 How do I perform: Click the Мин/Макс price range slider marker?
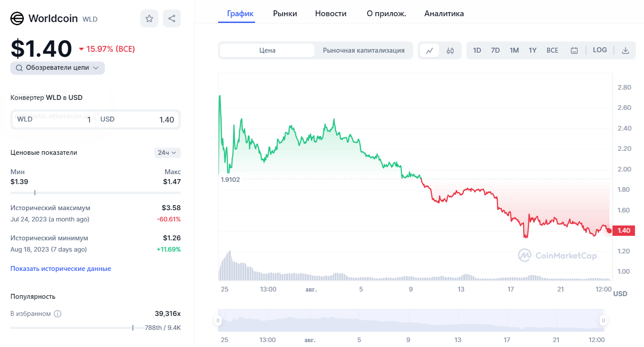pyautogui.click(x=35, y=193)
